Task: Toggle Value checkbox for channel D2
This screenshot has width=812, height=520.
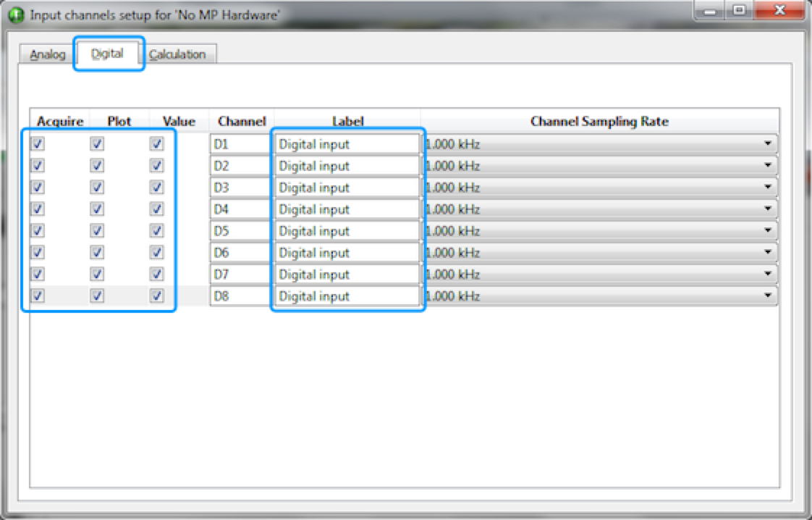Action: 156,166
